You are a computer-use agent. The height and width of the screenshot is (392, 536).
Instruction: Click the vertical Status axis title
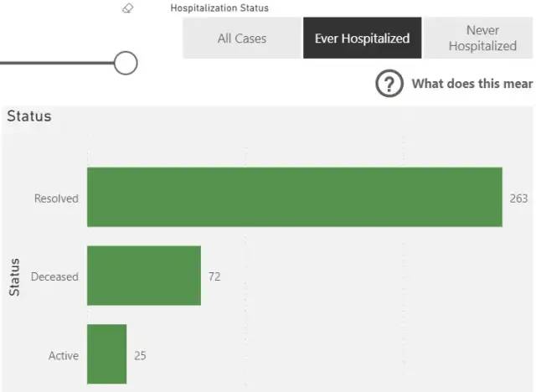pos(14,277)
